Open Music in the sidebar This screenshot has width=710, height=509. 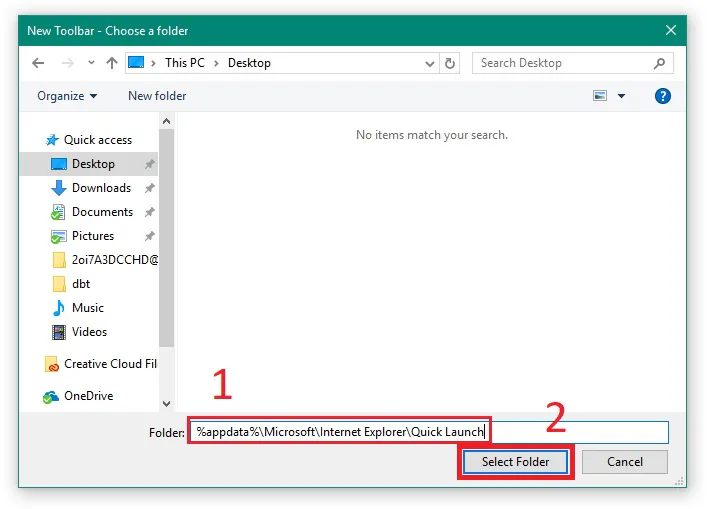pos(88,308)
